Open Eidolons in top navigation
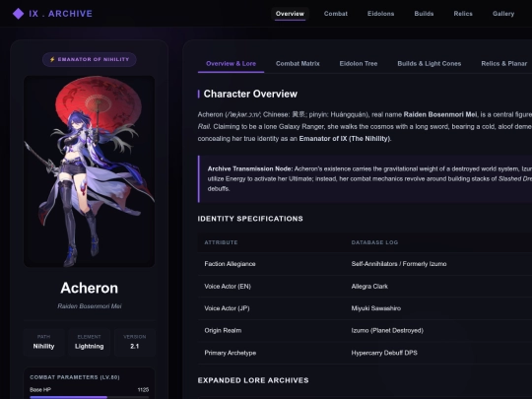Viewport: 532px width, 399px height. pyautogui.click(x=380, y=14)
